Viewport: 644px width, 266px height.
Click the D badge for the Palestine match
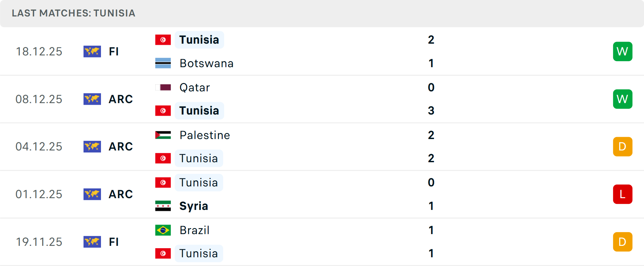(x=623, y=147)
